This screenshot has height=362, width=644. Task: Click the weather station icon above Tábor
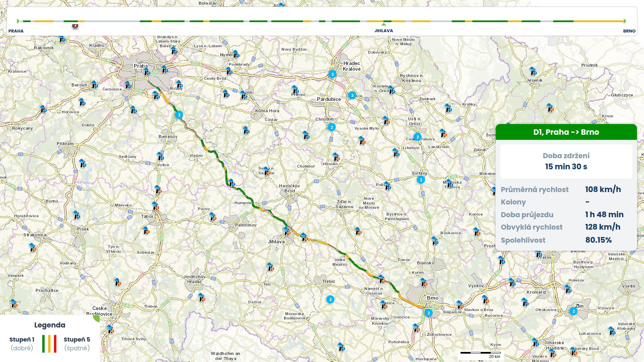click(155, 205)
